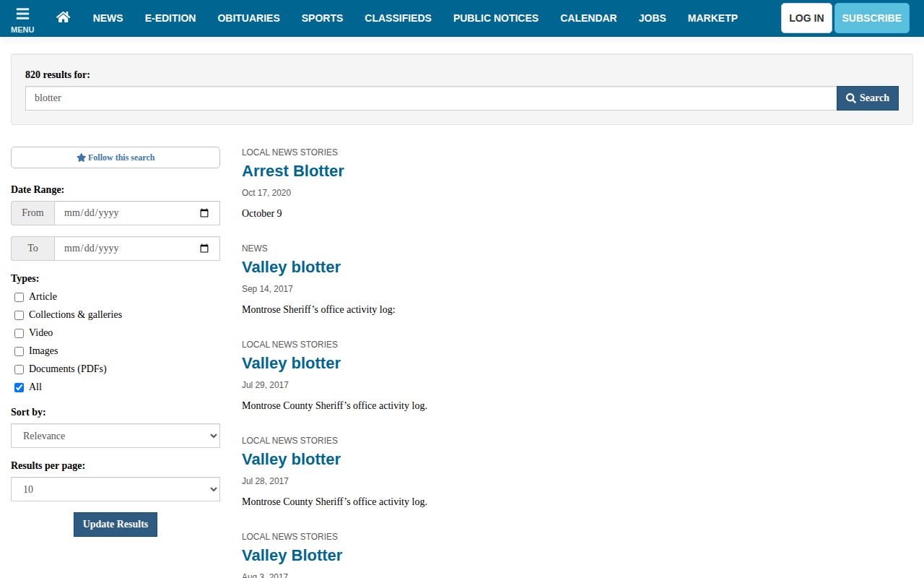
Task: Click the SUBSCRIBE button
Action: click(x=872, y=18)
